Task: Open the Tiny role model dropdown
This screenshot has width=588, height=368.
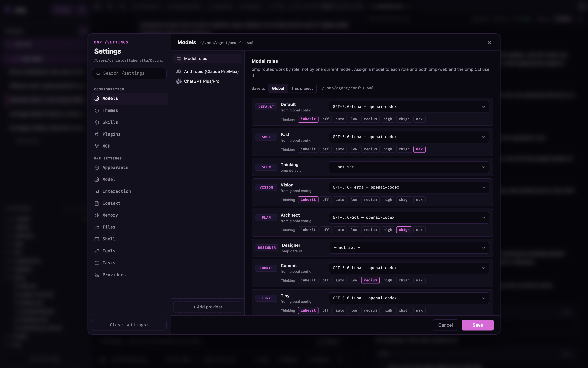Action: click(x=409, y=298)
